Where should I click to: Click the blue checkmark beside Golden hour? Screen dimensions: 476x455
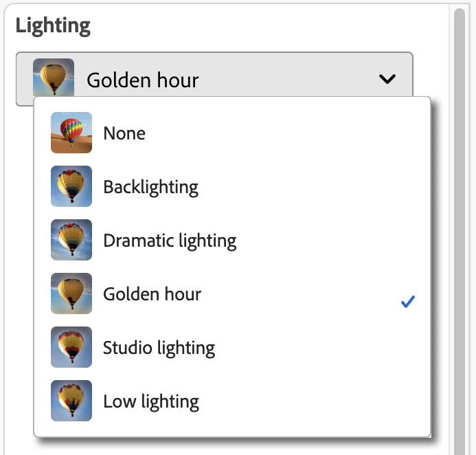pos(408,301)
